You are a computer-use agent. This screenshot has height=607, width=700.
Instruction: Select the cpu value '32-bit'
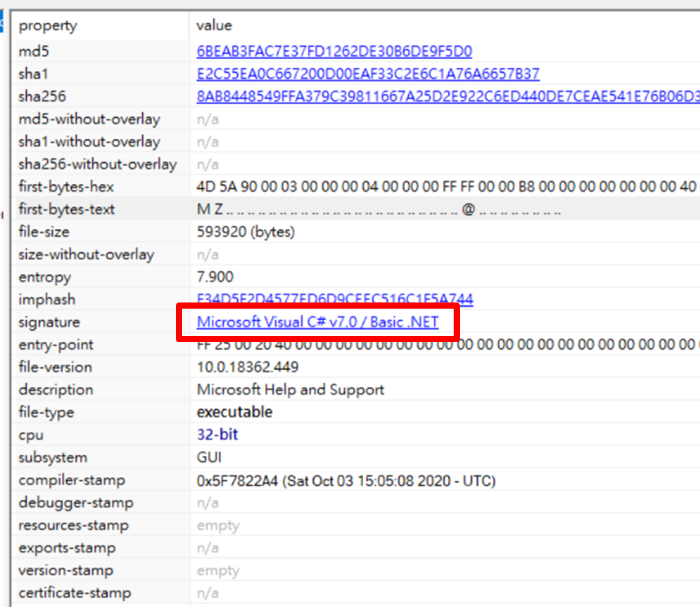(x=218, y=435)
